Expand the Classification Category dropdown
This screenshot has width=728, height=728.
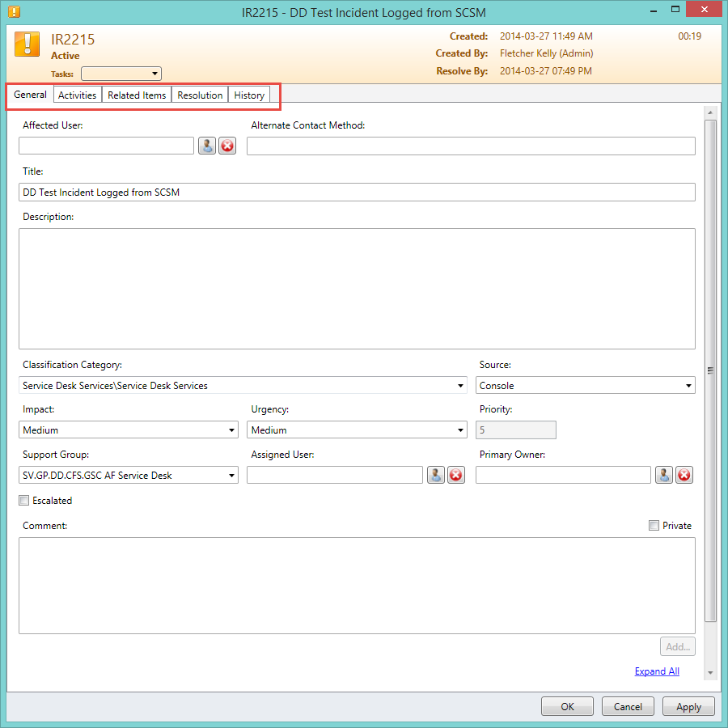pos(460,386)
